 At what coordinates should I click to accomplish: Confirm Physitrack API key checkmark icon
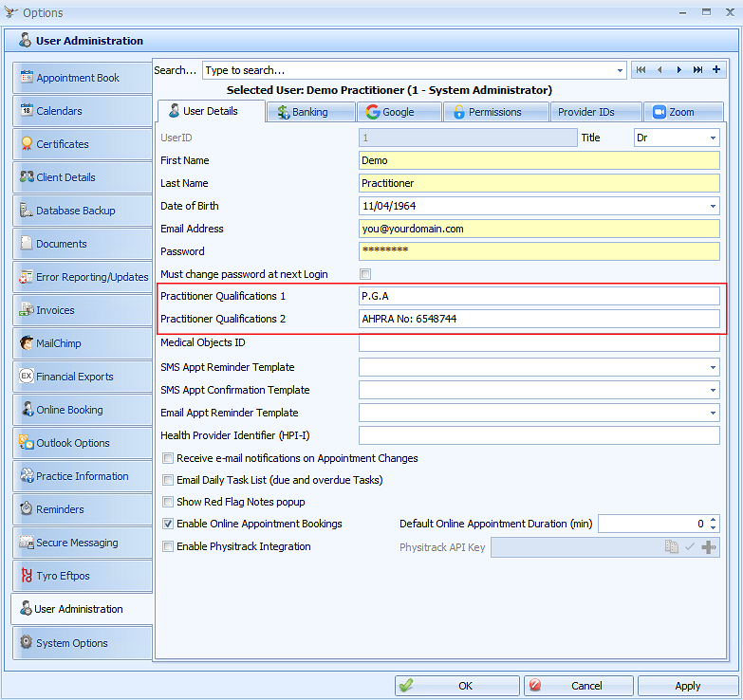coord(690,546)
